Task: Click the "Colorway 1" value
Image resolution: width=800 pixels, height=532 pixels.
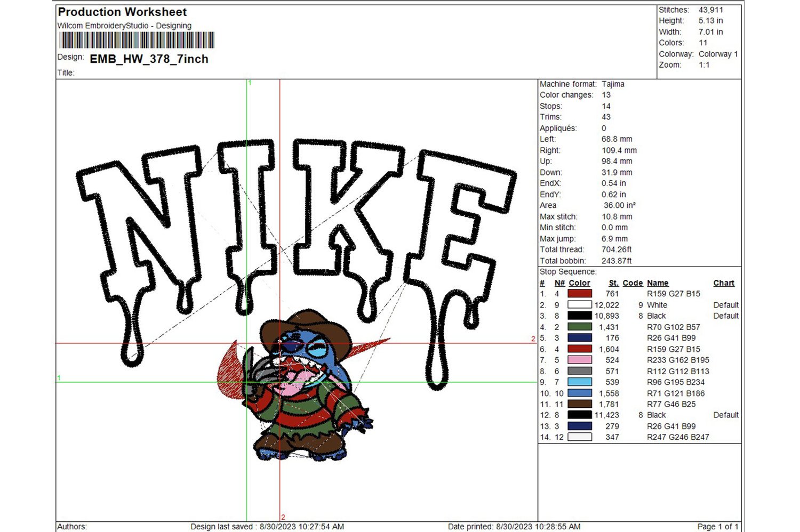Action: pyautogui.click(x=718, y=54)
